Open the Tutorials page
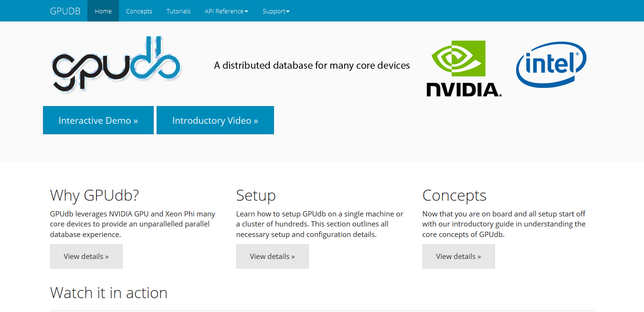This screenshot has width=644, height=312. (178, 11)
